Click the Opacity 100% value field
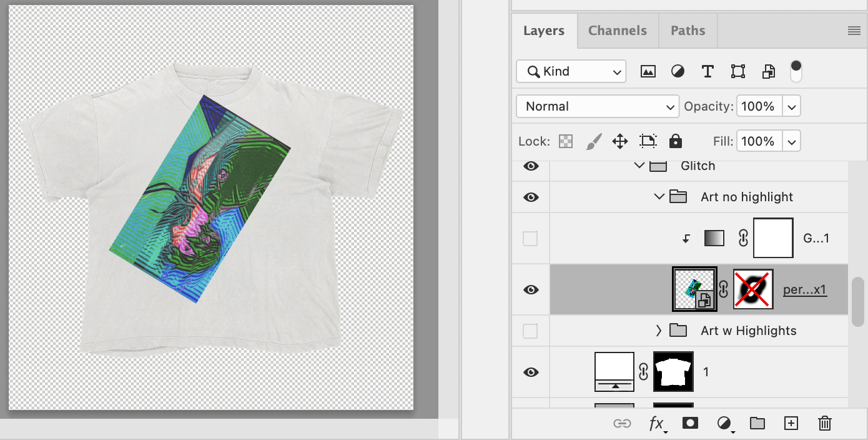The image size is (868, 440). 759,106
